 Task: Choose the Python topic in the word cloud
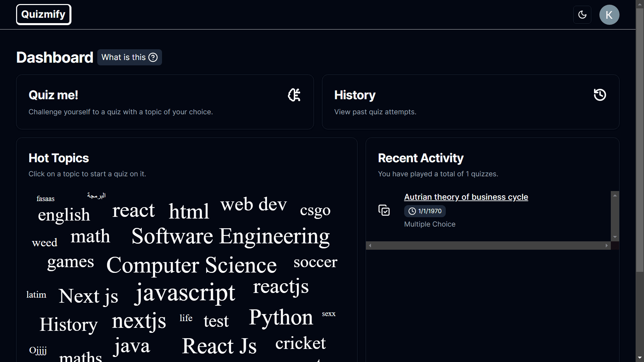[x=281, y=317]
